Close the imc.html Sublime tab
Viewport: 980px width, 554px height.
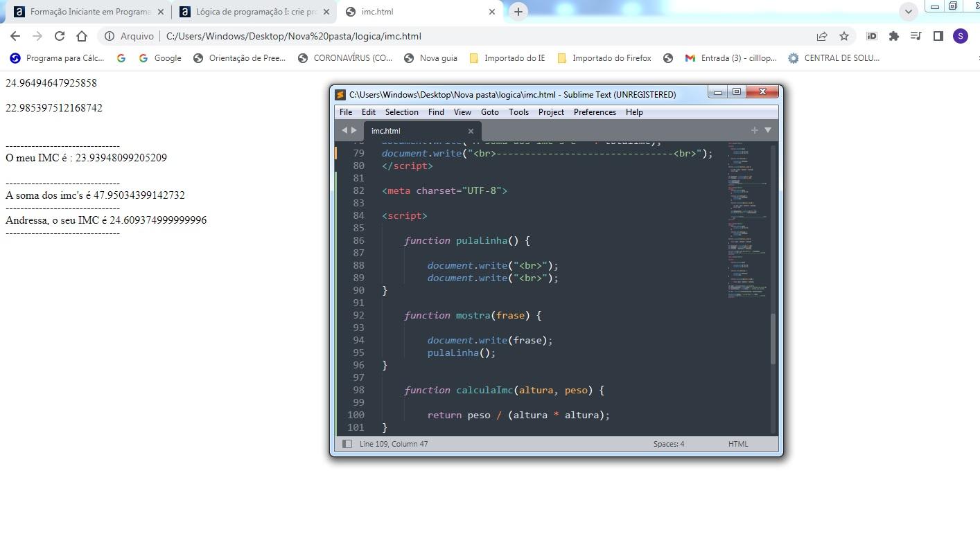(x=471, y=131)
